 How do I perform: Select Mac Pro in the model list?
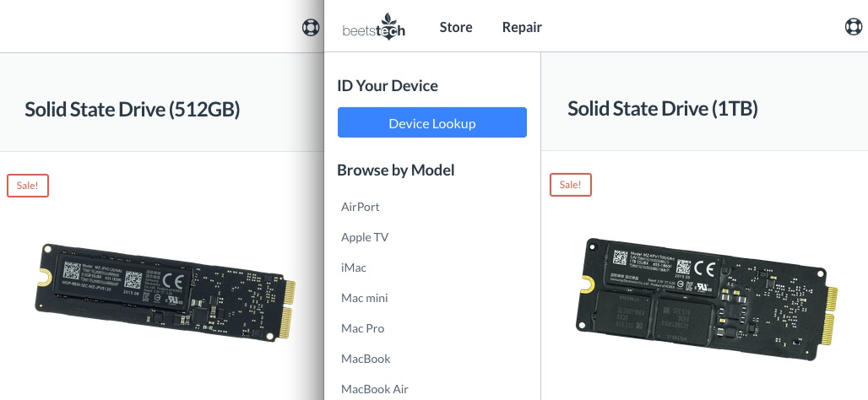click(363, 328)
